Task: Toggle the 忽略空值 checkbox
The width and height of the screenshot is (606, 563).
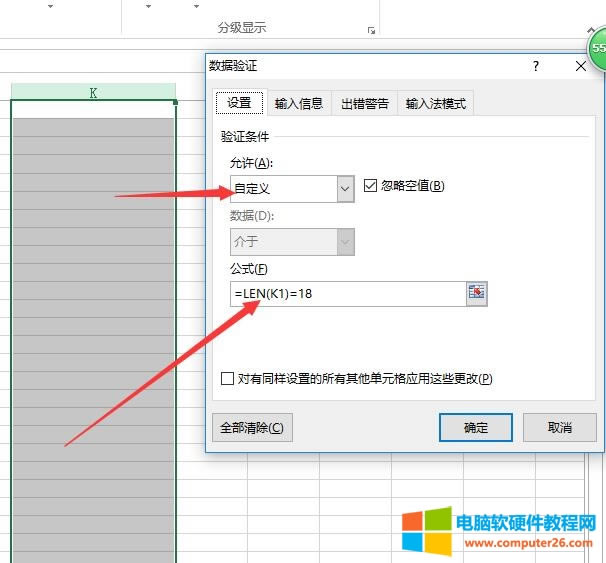Action: 371,185
